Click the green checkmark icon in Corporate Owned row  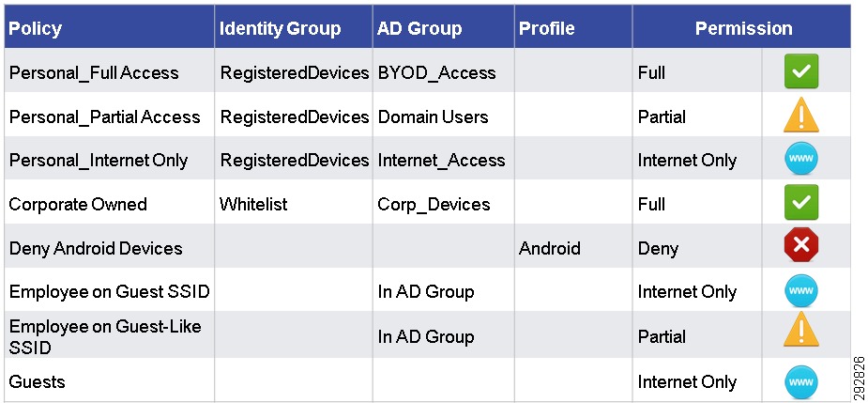click(x=801, y=202)
